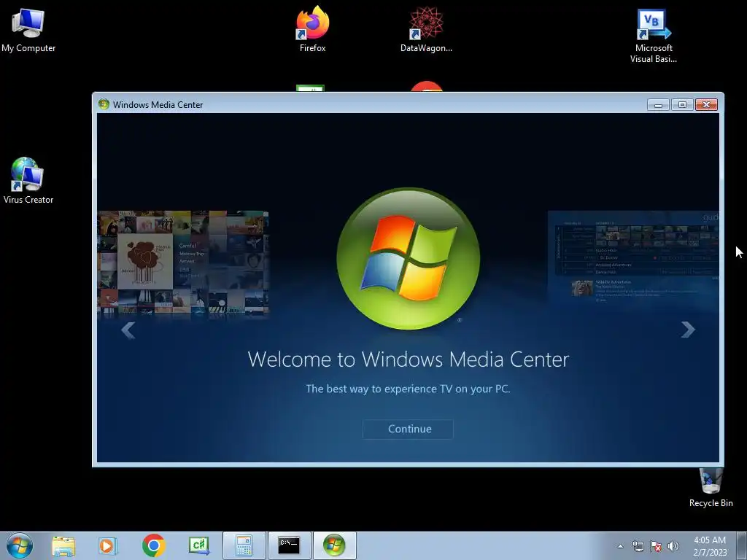Viewport: 747px width, 560px height.
Task: Open the Windows Start menu orb
Action: 20,545
